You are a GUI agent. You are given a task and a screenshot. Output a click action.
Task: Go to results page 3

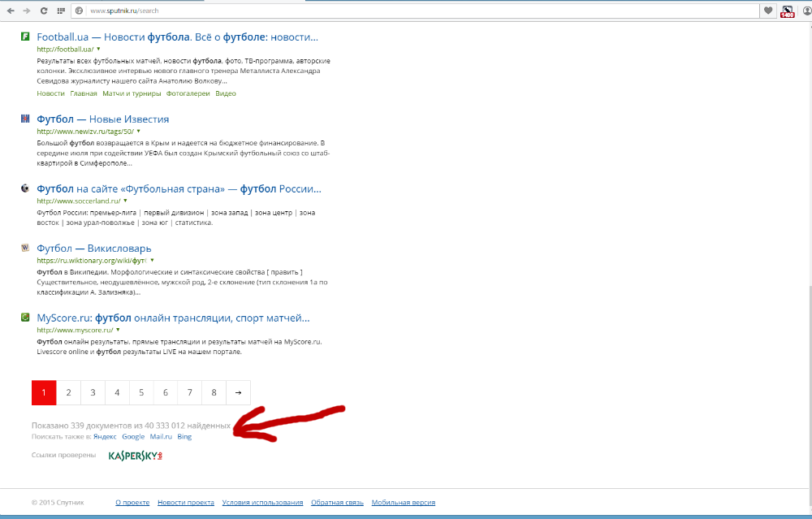coord(93,392)
